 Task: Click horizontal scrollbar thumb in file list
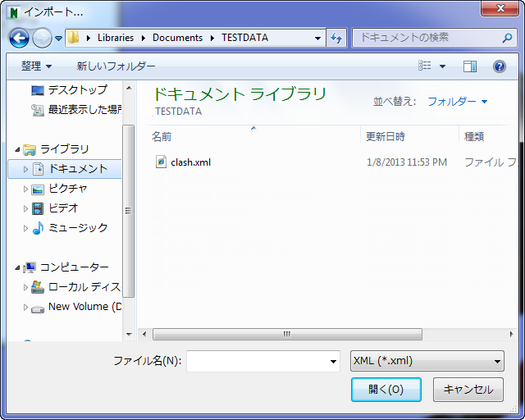coord(287,334)
